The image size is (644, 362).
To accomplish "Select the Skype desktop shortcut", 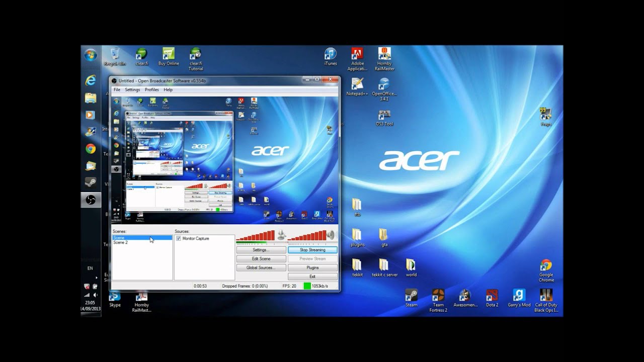I will [x=115, y=300].
